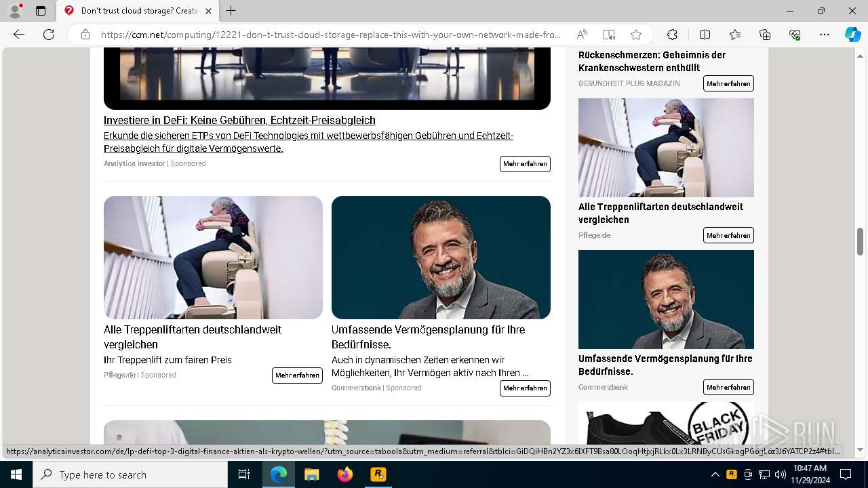868x488 pixels.
Task: View site information lock icon
Action: coord(85,35)
